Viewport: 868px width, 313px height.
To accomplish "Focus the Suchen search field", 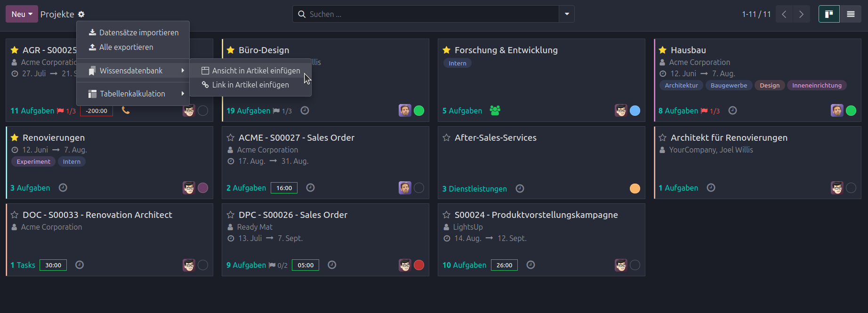I will tap(433, 14).
